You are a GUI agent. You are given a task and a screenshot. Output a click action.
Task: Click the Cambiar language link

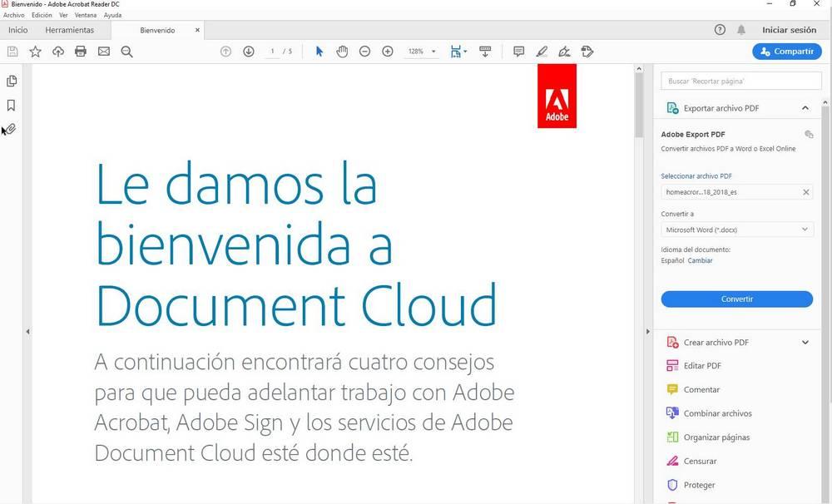click(700, 260)
